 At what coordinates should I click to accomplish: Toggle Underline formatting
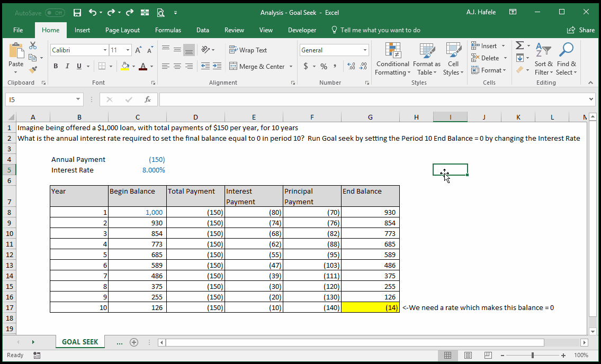pyautogui.click(x=79, y=66)
